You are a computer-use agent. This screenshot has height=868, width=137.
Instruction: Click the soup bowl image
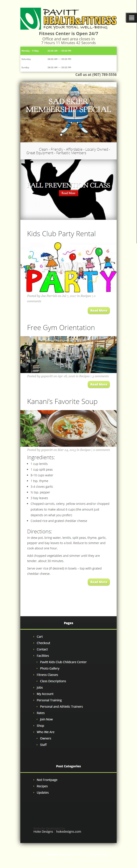click(68, 428)
